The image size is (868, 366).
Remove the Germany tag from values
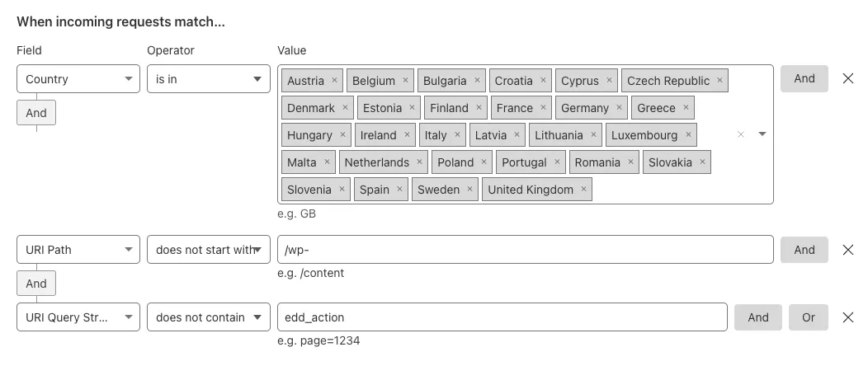tap(619, 108)
